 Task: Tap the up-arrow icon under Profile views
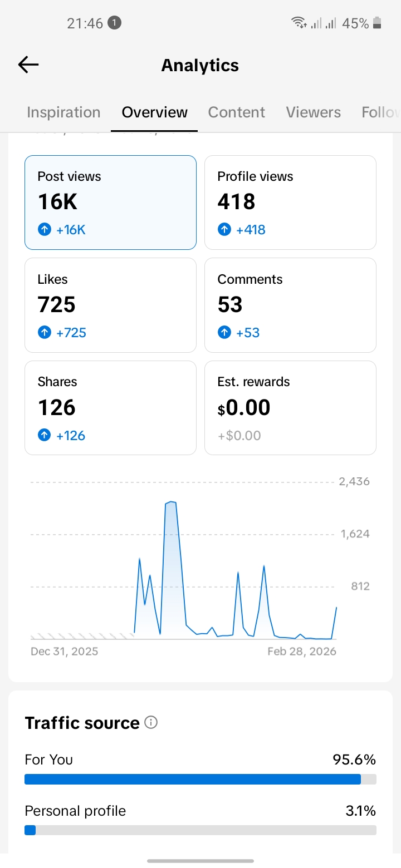click(x=224, y=230)
